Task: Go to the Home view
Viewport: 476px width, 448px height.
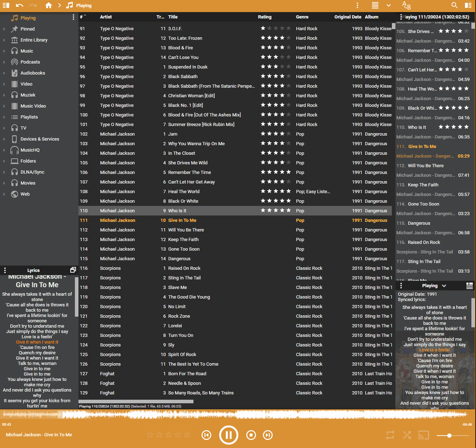Action: [49, 5]
